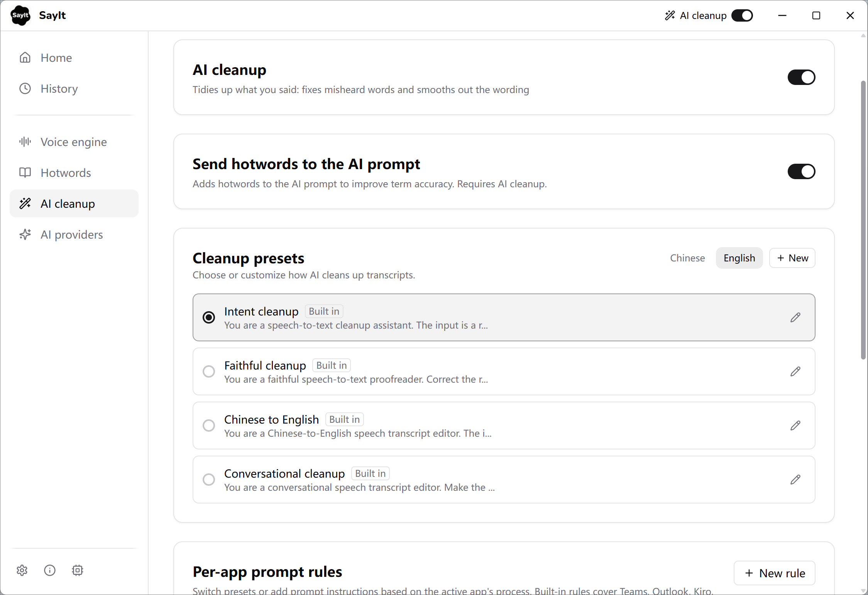Click the magic wand icon in title bar
868x595 pixels.
[x=670, y=15]
